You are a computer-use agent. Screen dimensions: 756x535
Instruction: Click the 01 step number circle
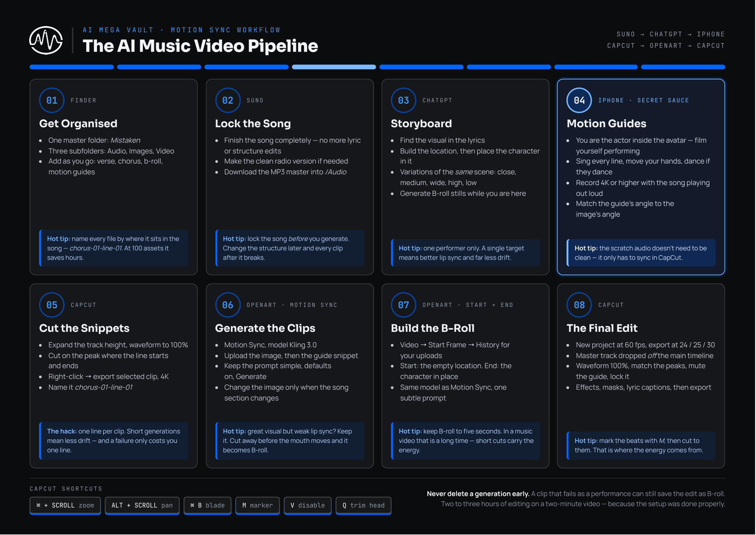click(x=52, y=100)
